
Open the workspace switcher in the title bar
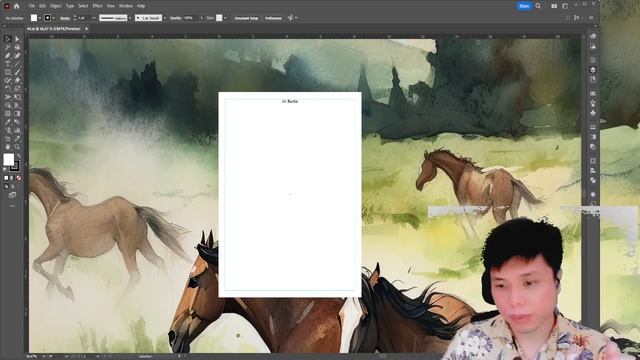click(565, 6)
